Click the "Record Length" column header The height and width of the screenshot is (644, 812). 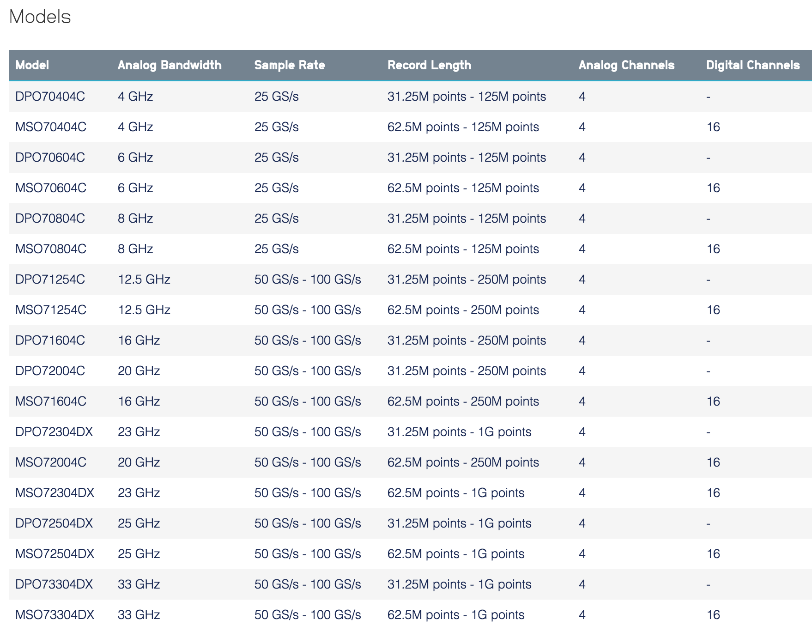(x=430, y=65)
